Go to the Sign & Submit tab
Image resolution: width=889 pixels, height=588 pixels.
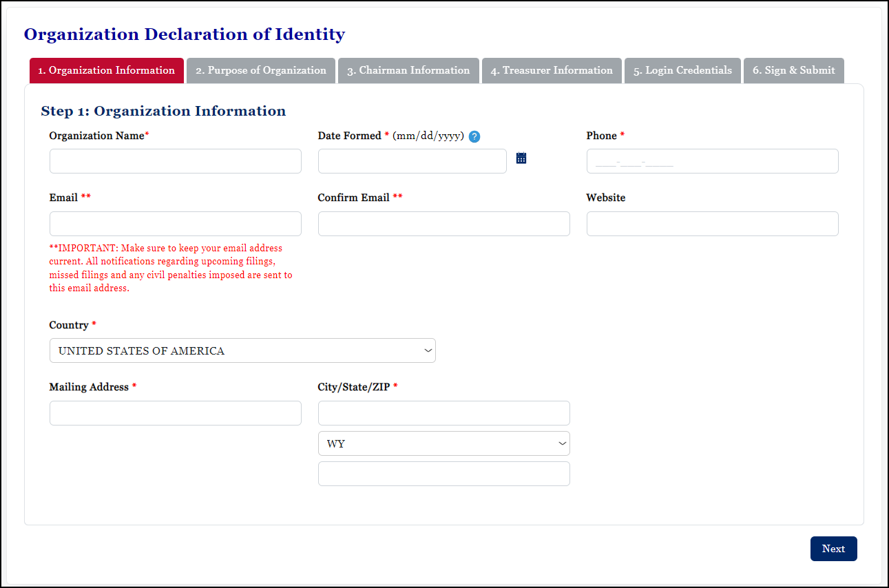pos(793,70)
